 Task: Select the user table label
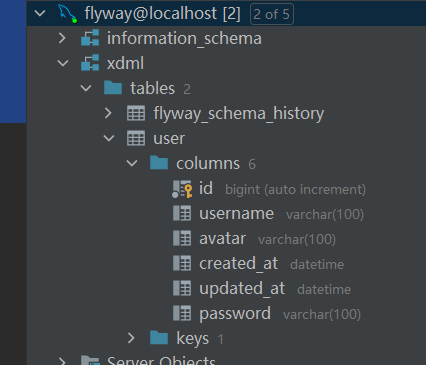169,138
